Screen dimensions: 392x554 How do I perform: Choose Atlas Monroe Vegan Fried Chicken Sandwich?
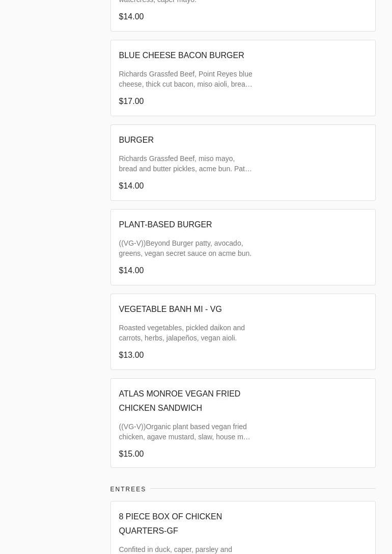click(x=179, y=401)
